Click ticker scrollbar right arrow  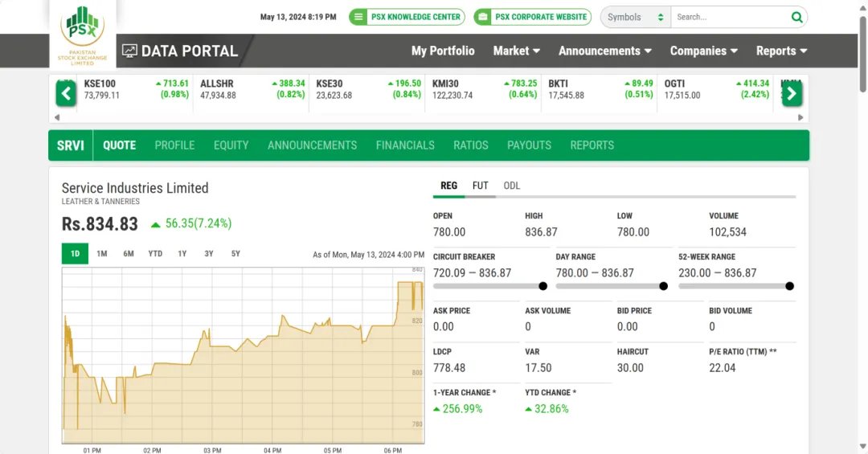click(800, 117)
